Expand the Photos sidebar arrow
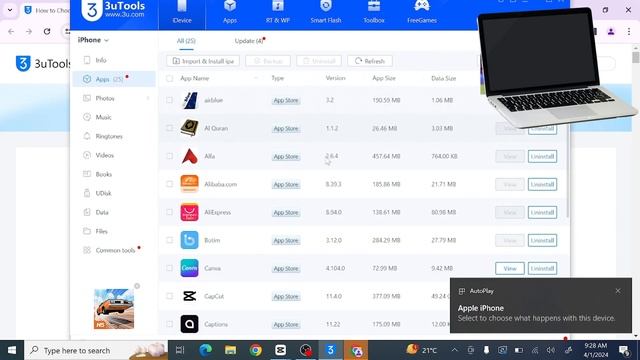 (148, 98)
